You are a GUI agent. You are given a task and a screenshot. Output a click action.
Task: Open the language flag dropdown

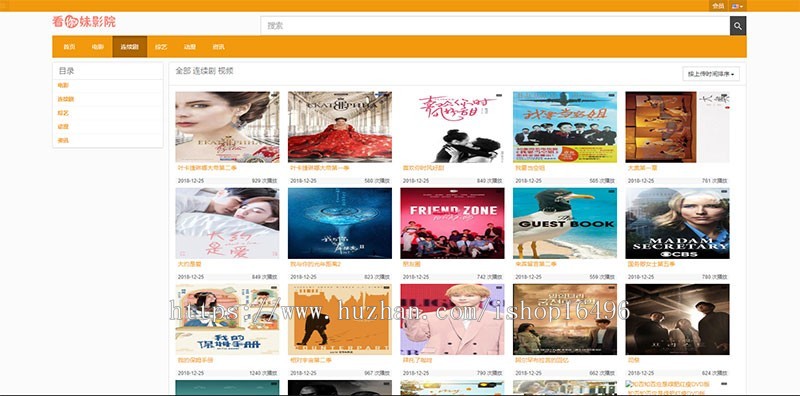[x=737, y=6]
